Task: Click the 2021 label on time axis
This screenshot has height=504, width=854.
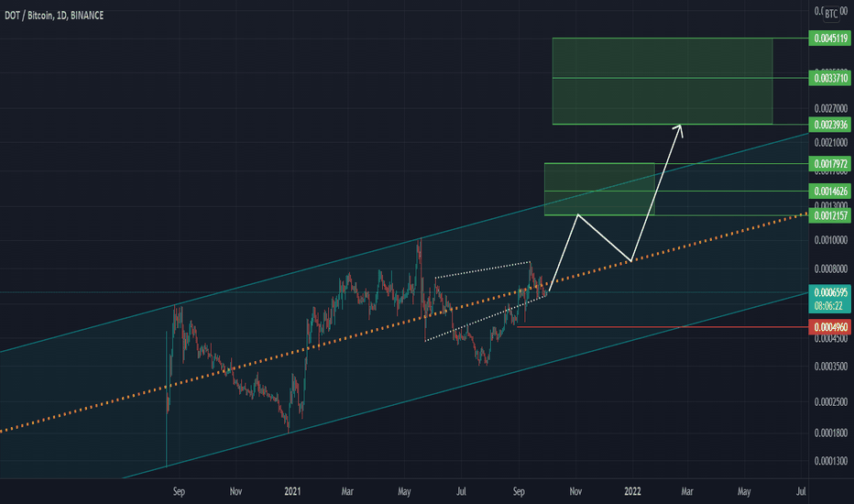Action: [x=292, y=491]
